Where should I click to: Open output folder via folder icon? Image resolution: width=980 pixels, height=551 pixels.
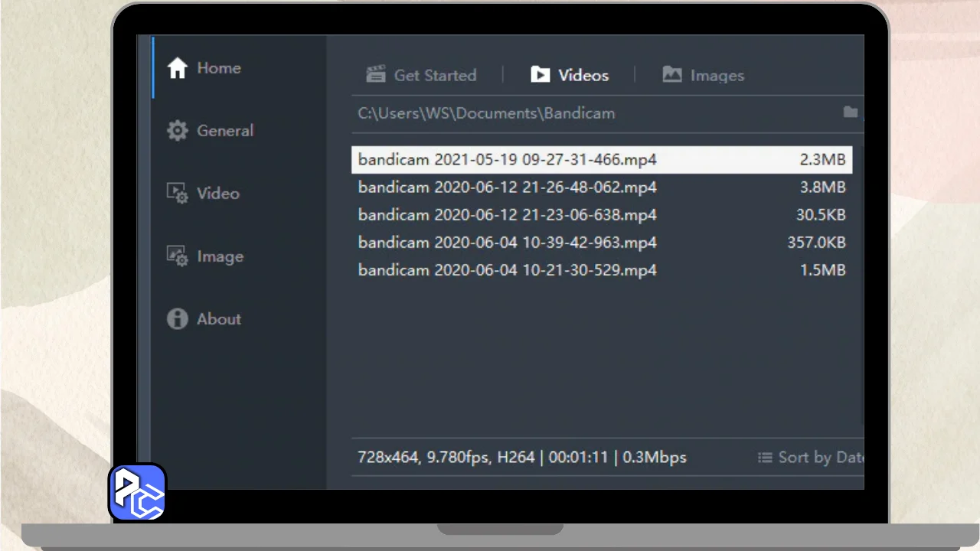(x=851, y=113)
